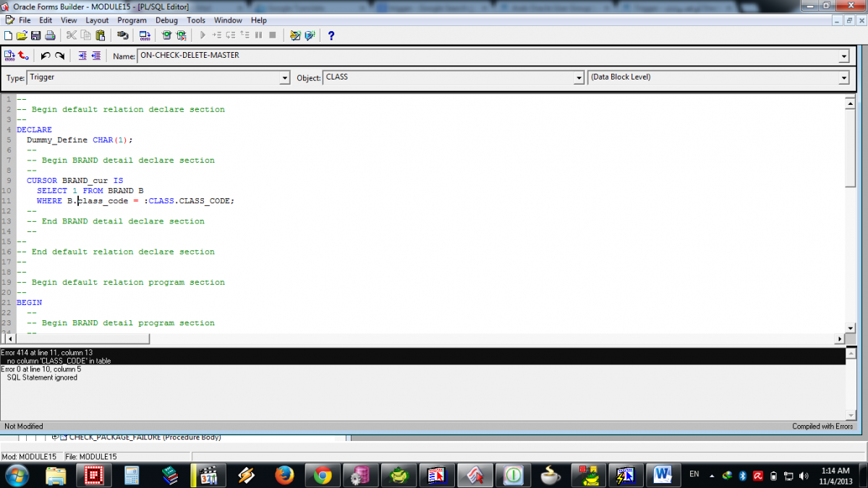Open the Program menu
Image resolution: width=868 pixels, height=488 pixels.
click(132, 20)
